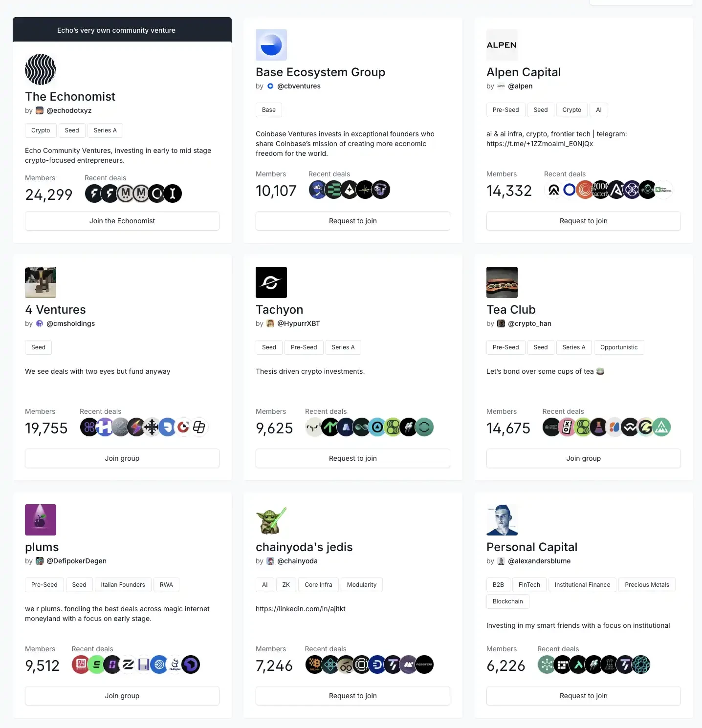Image resolution: width=702 pixels, height=728 pixels.
Task: Toggle the Crypto tag on The Echonomist
Action: tap(40, 130)
